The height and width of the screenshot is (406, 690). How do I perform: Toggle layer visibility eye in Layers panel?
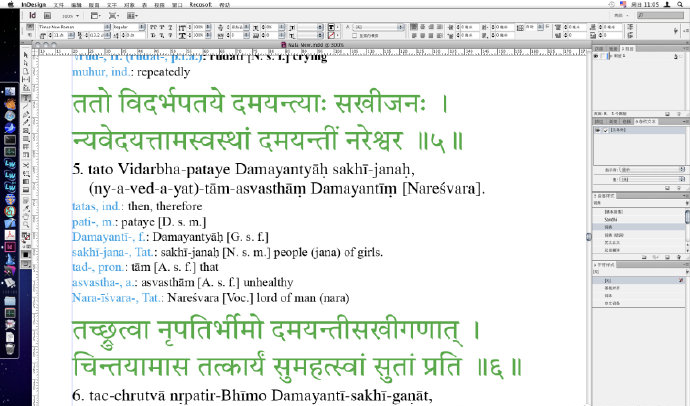click(597, 57)
